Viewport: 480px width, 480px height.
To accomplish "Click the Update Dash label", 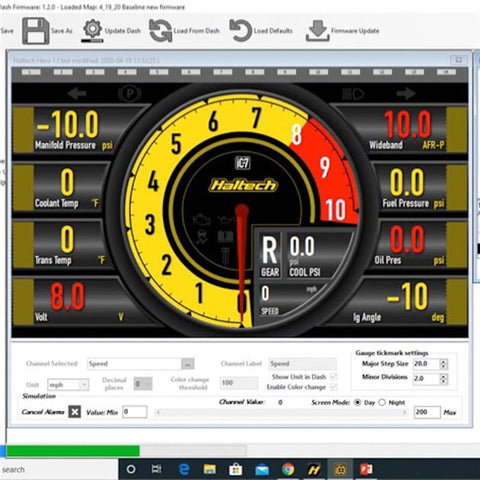I will click(x=123, y=31).
